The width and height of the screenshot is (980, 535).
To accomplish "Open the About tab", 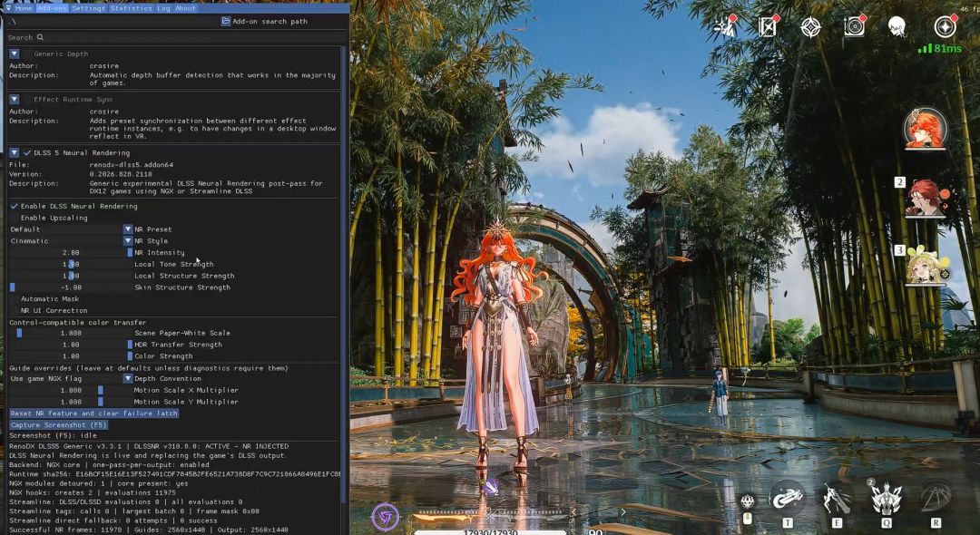I will 186,9.
